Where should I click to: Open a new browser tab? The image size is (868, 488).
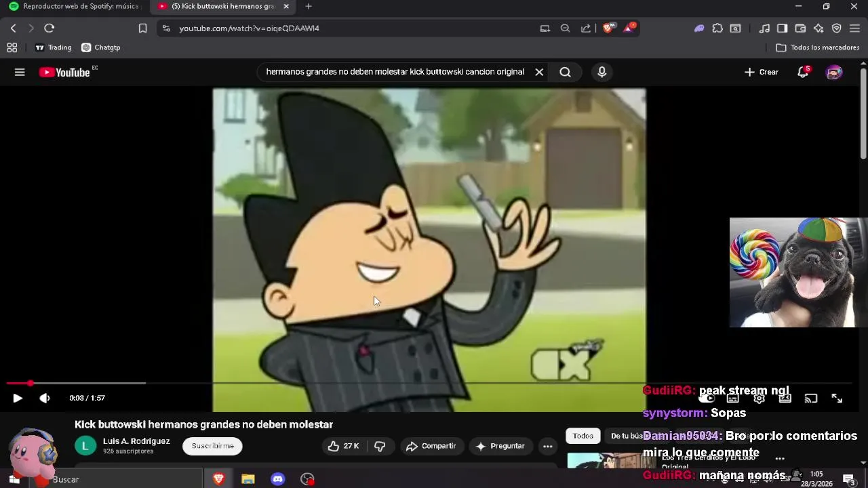point(309,6)
